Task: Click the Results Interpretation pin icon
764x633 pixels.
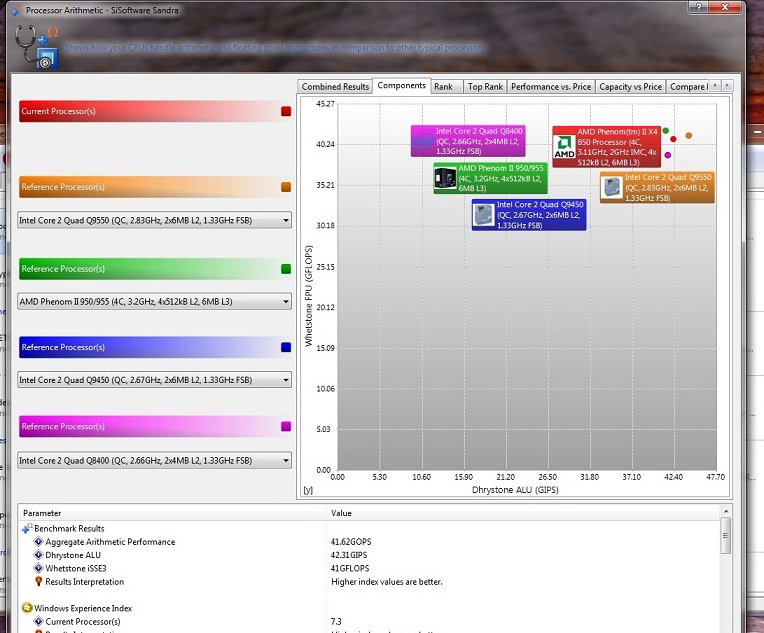Action: click(38, 581)
